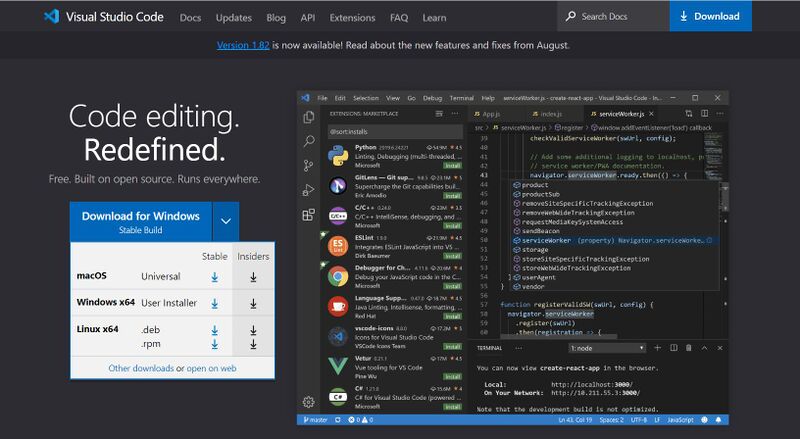Download the macOS Universal Stable build
The height and width of the screenshot is (439, 800).
click(214, 277)
